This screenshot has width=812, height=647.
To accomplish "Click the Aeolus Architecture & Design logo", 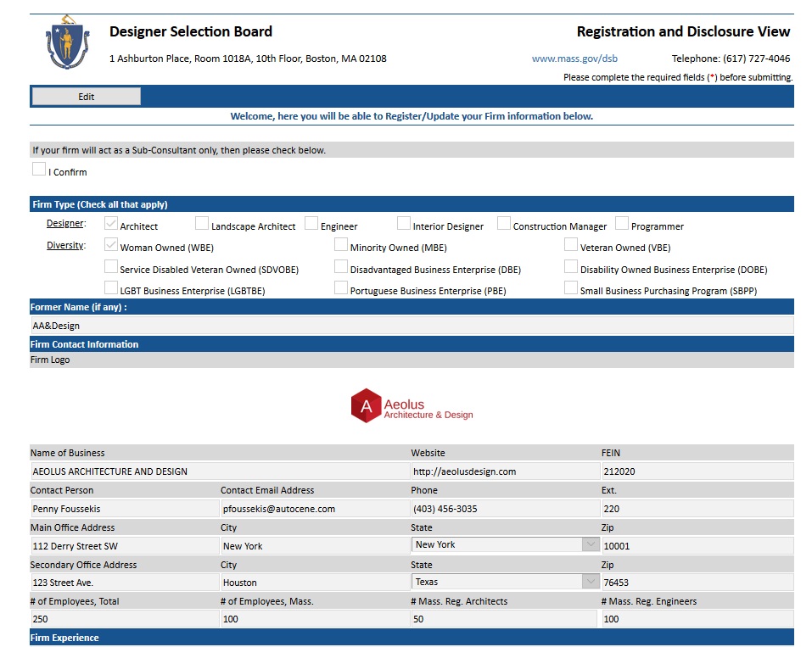I will coord(412,405).
